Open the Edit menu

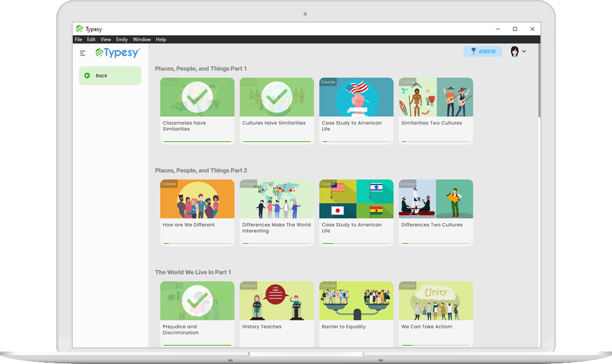click(x=91, y=39)
